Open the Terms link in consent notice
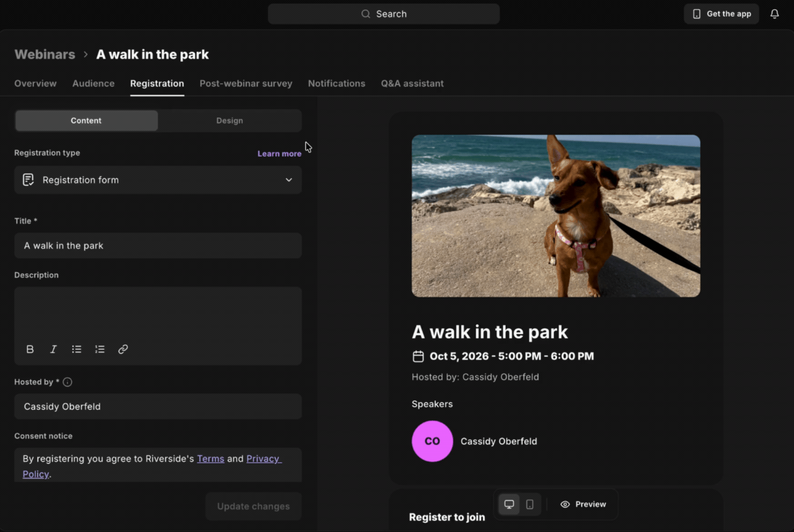 [x=210, y=459]
